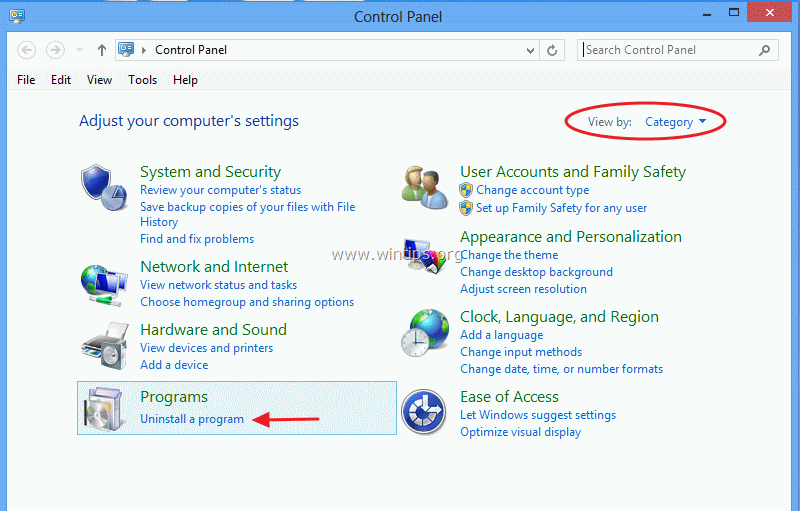This screenshot has height=511, width=800.
Task: Click View network status and tasks
Action: point(218,285)
